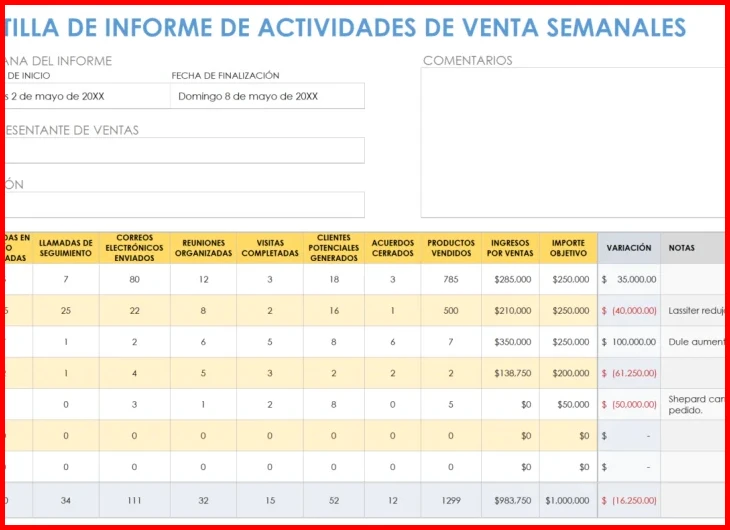Click the cell with 22 emails sent
730x530 pixels.
pyautogui.click(x=135, y=311)
